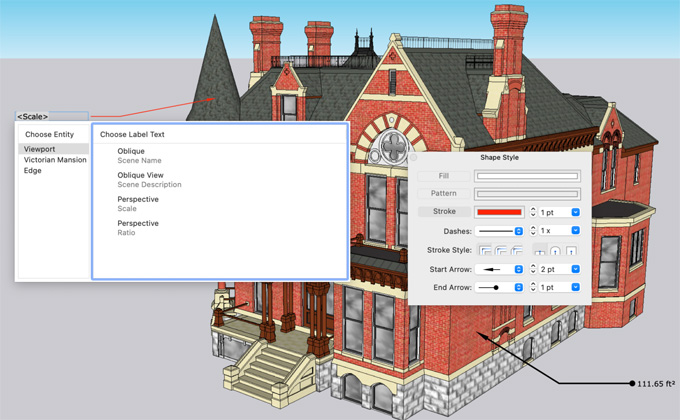The height and width of the screenshot is (420, 680).
Task: Select Victorian Mansion entity
Action: coord(55,160)
